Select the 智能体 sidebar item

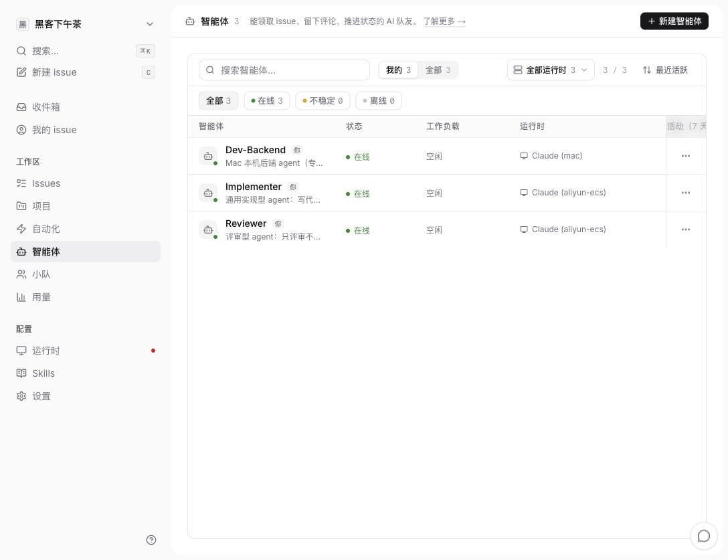tap(86, 251)
